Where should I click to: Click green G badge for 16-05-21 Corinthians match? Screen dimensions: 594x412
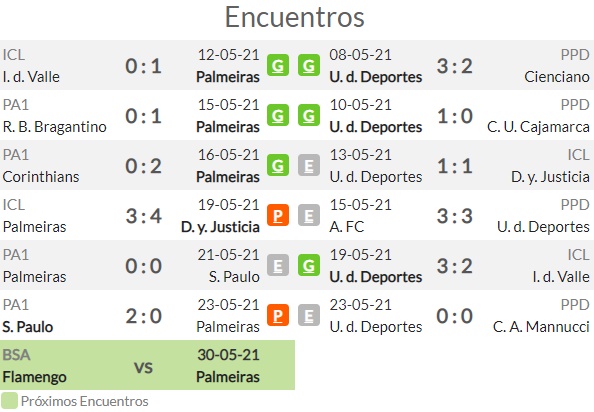tap(278, 165)
